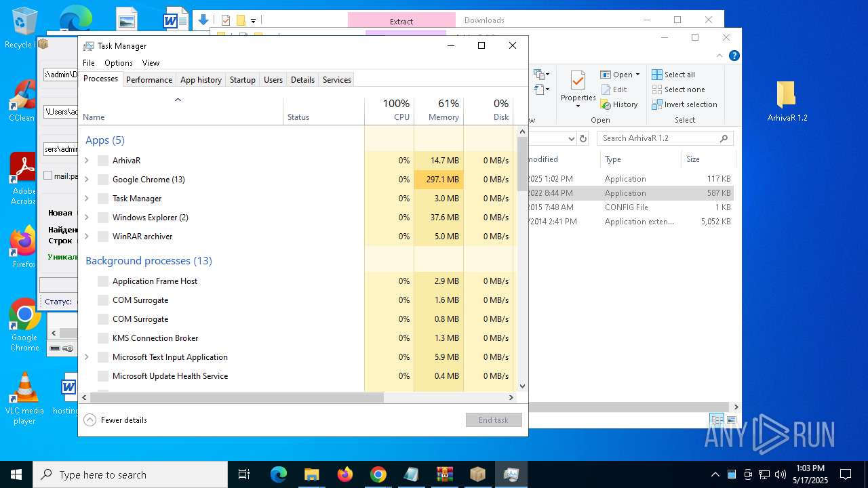Open the Options menu in Task Manager
This screenshot has height=488, width=868.
[119, 62]
